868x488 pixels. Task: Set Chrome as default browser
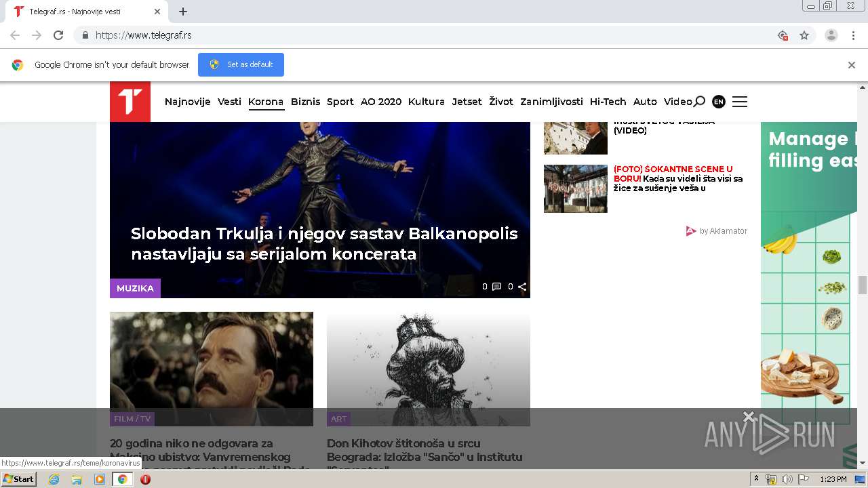[x=241, y=64]
